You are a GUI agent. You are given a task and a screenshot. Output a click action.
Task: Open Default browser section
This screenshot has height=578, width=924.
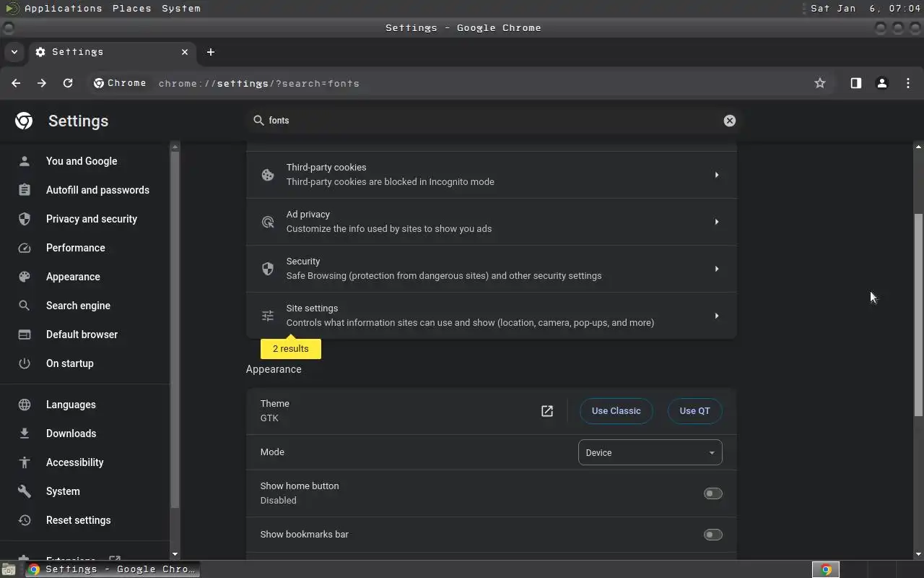click(x=82, y=335)
